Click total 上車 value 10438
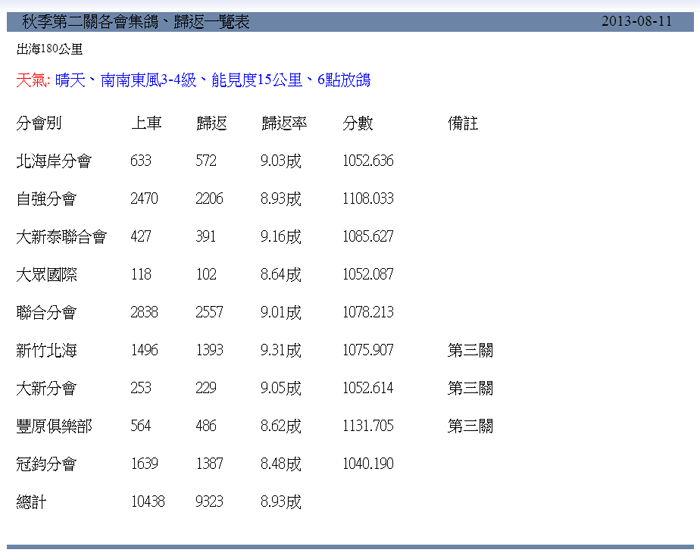The height and width of the screenshot is (556, 700). coord(148,502)
